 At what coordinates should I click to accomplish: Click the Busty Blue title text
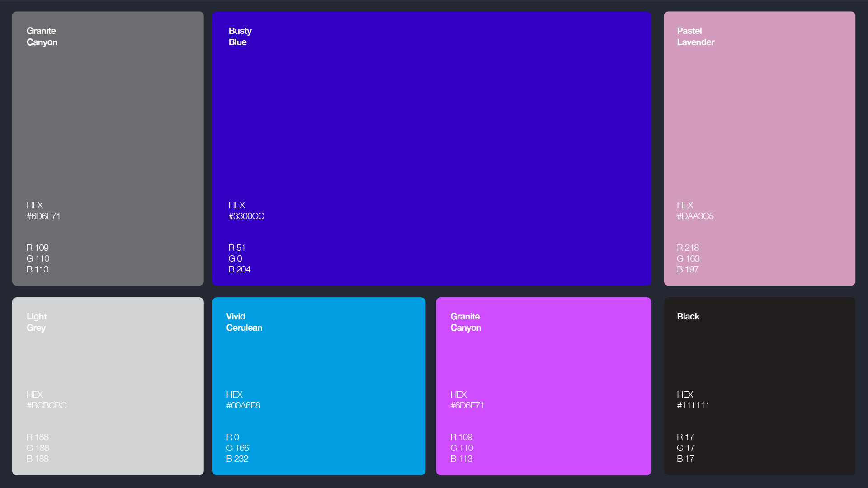[x=240, y=37]
